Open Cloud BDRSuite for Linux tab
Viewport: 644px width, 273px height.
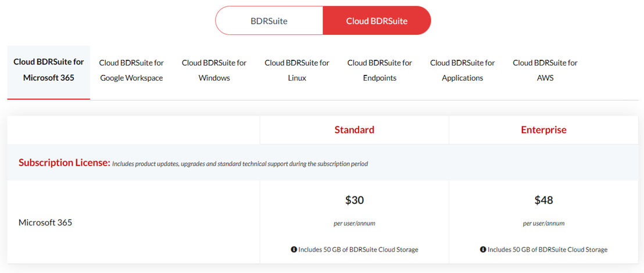coord(297,70)
